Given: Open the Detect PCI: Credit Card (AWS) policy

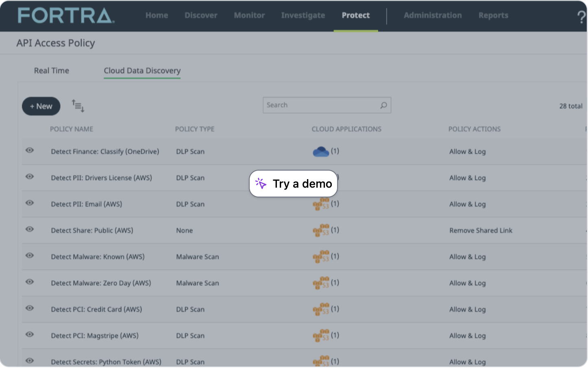Looking at the screenshot, I should pos(96,309).
